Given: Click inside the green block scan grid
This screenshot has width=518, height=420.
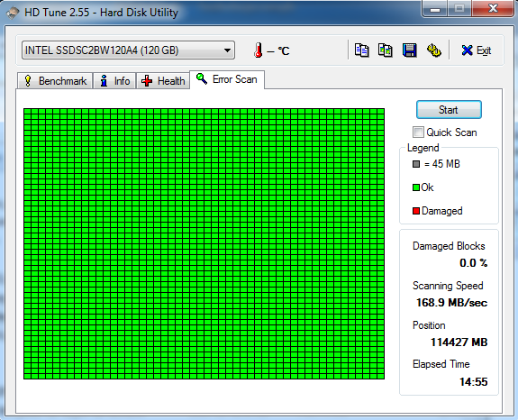Looking at the screenshot, I should [x=204, y=243].
